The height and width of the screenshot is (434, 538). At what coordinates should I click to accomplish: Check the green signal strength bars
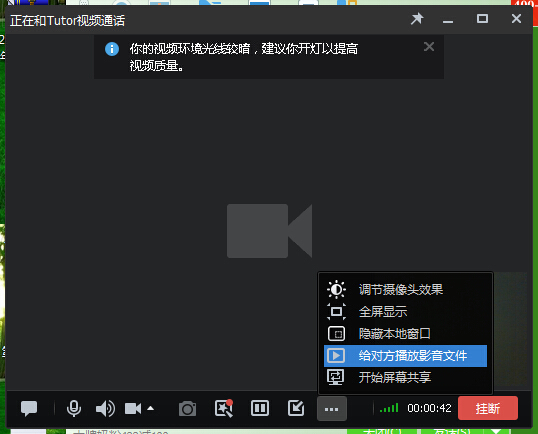(x=389, y=408)
